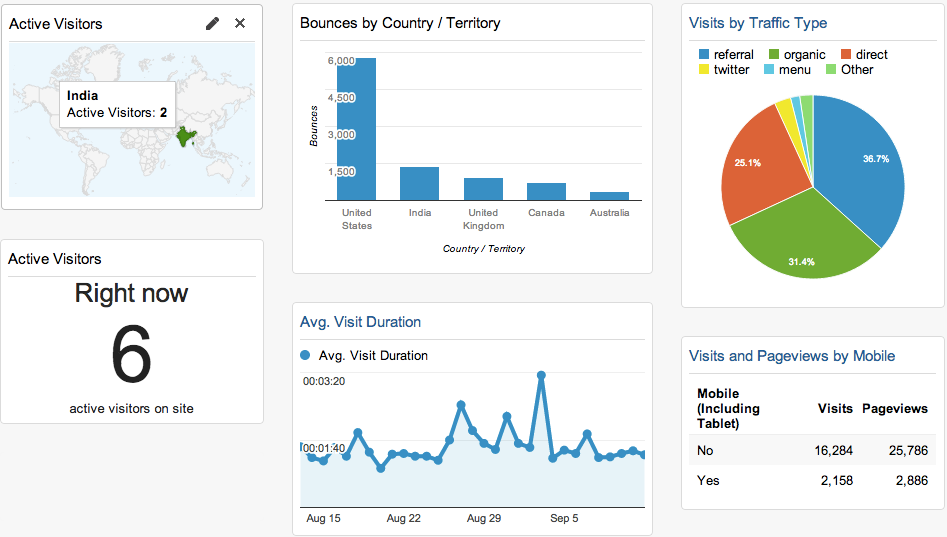Click the Avg. Visit Duration legend dot
This screenshot has height=537, width=947.
[x=305, y=355]
